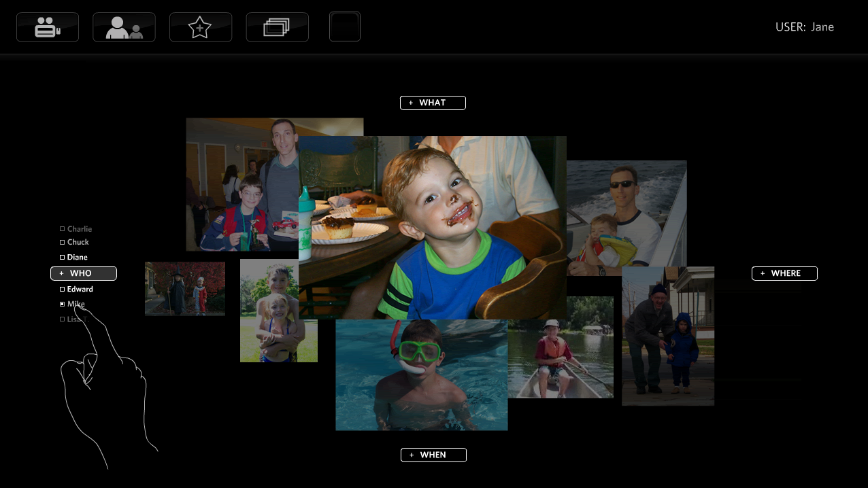Screen dimensions: 868x488
Task: Toggle the Edward checkbox
Action: click(63, 290)
